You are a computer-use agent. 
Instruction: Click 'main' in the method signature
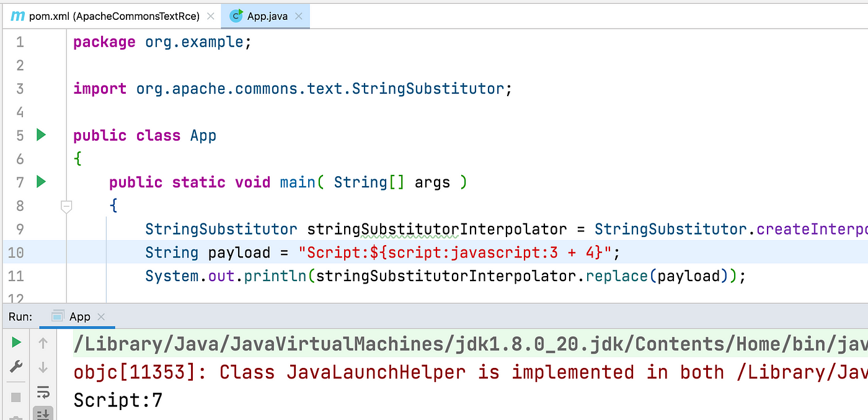[298, 182]
